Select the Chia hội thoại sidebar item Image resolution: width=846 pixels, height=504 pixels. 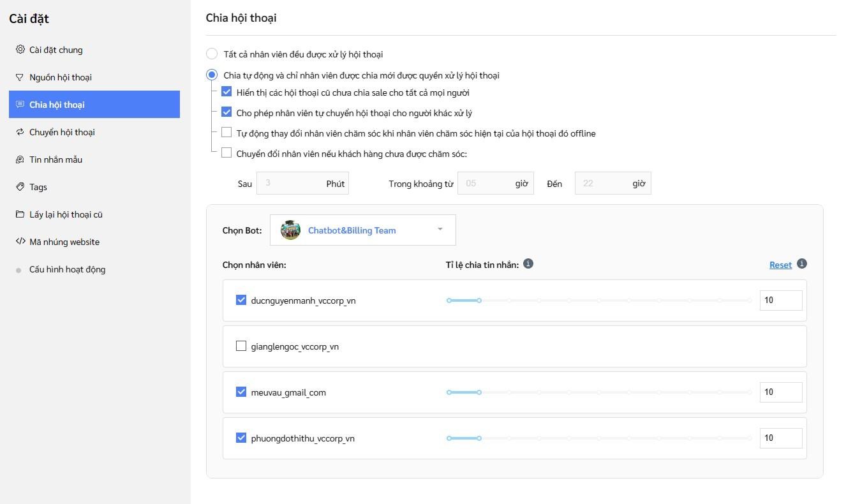coord(94,105)
